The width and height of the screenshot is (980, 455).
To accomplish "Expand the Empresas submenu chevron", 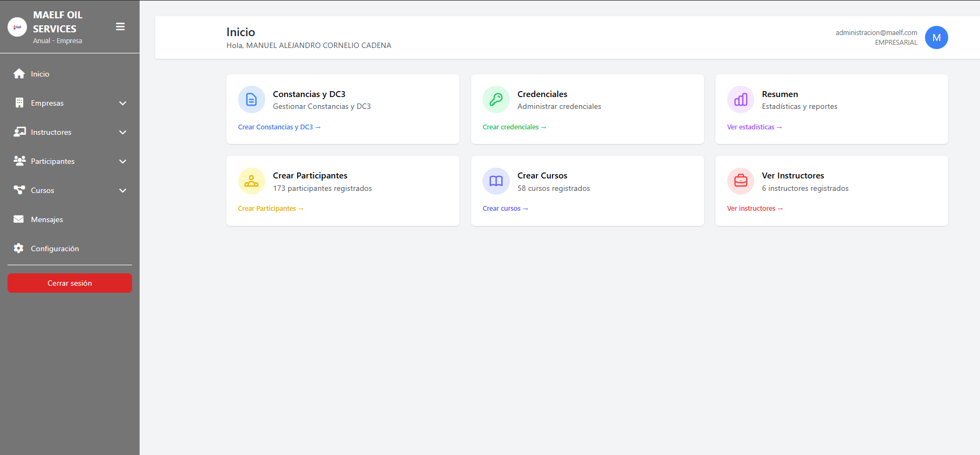I will [x=123, y=103].
